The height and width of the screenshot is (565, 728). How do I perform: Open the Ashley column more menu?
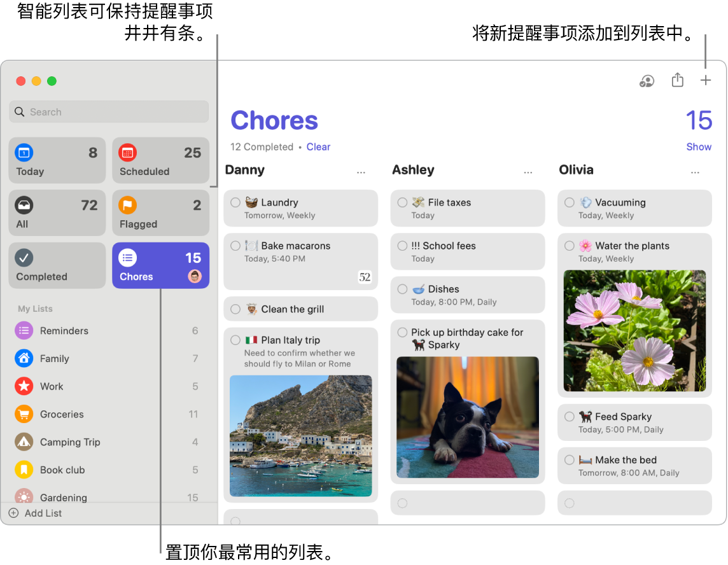click(x=528, y=172)
